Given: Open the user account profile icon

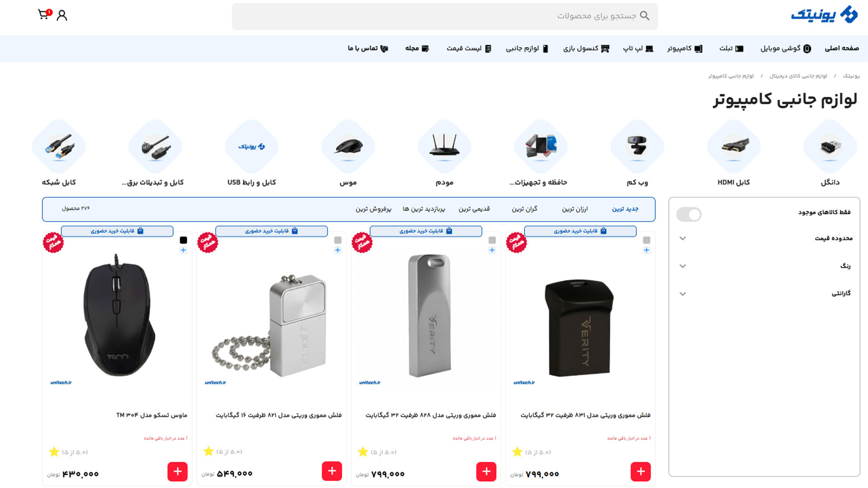Looking at the screenshot, I should pos(62,15).
